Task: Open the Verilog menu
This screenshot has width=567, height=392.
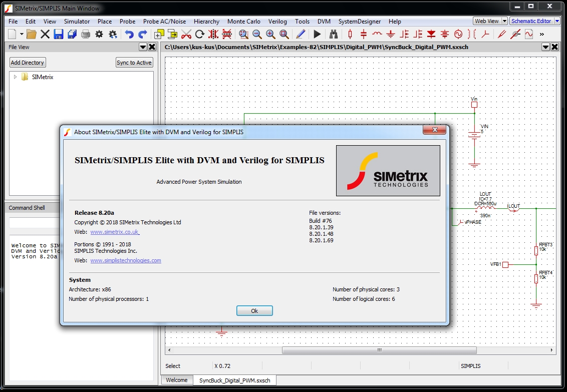Action: (277, 22)
